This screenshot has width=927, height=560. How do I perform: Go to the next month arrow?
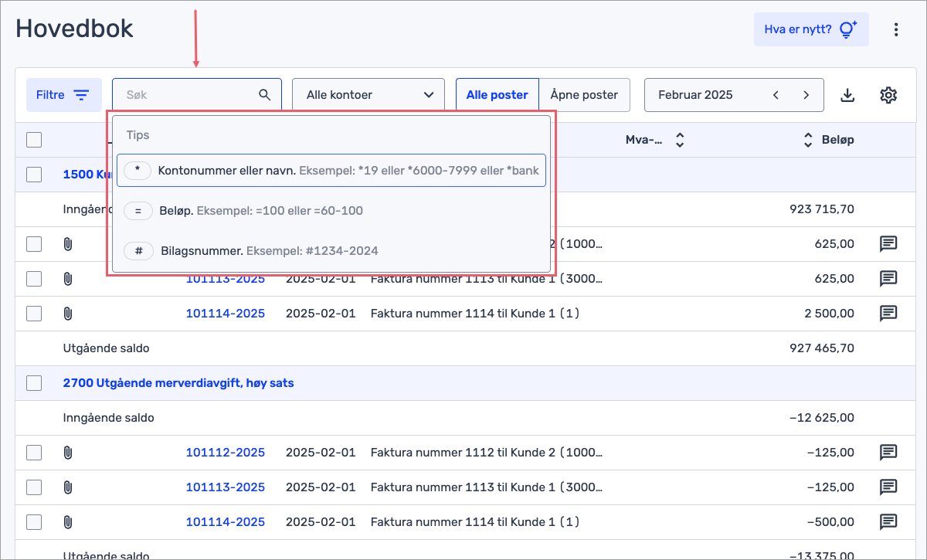pos(806,95)
